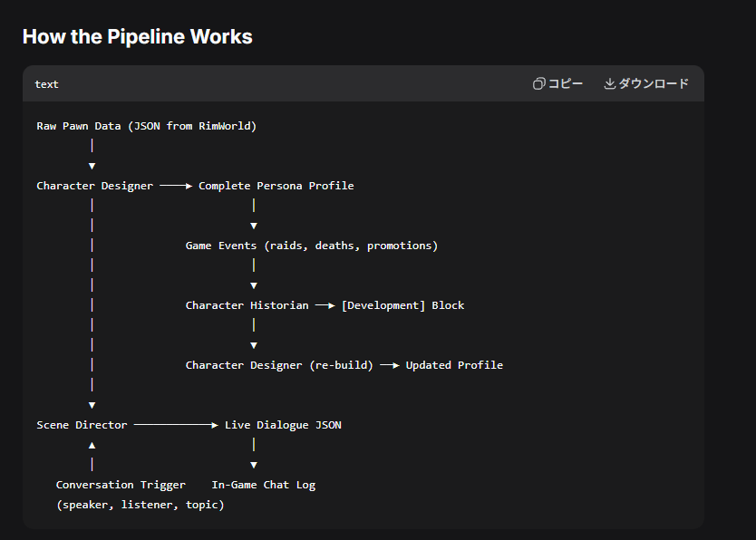Click the copy icon beside コピー
This screenshot has width=756, height=540.
539,84
